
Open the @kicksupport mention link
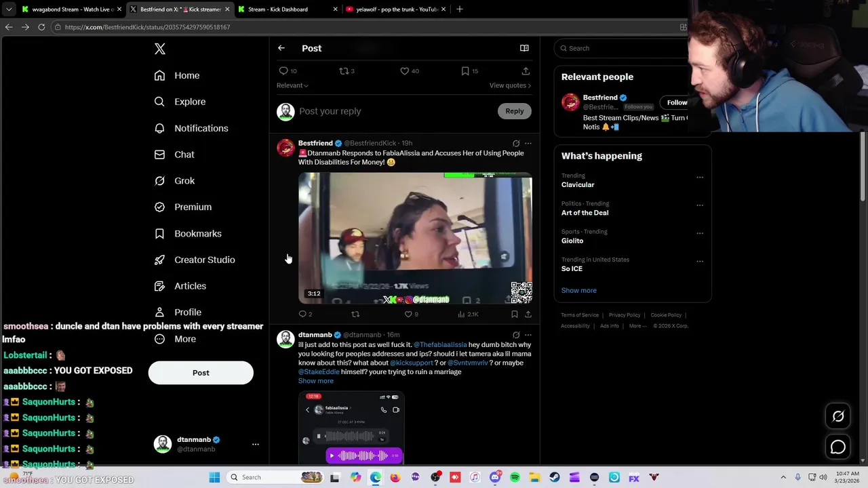(x=411, y=363)
